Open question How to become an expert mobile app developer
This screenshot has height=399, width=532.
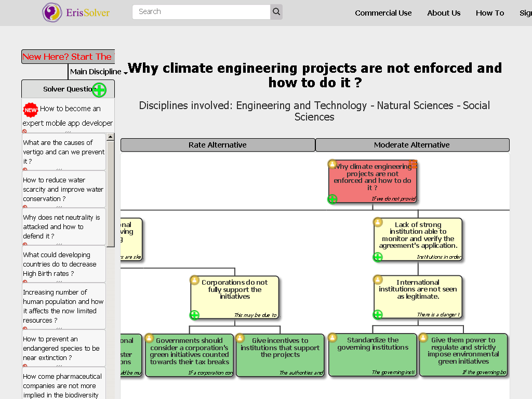coord(68,116)
